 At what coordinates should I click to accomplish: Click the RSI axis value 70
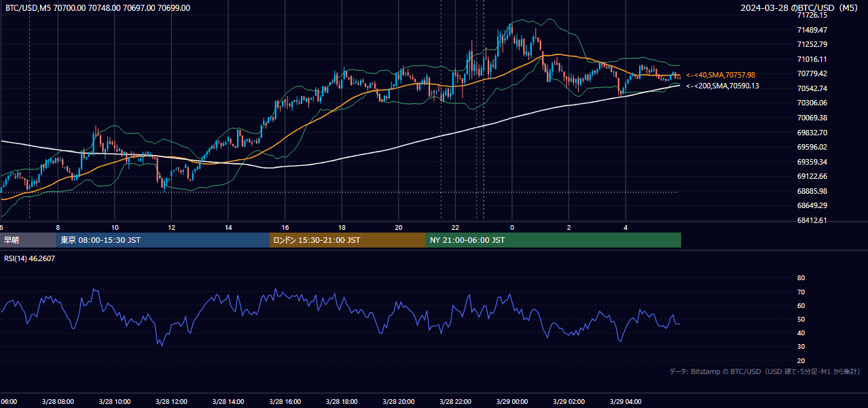(x=801, y=292)
